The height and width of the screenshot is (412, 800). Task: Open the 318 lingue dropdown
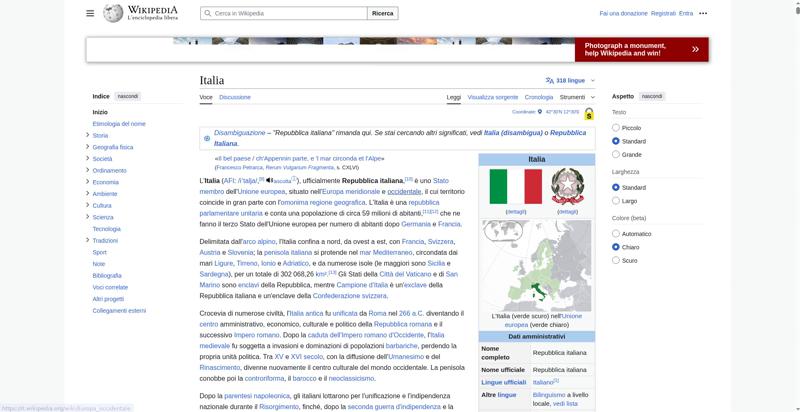570,81
